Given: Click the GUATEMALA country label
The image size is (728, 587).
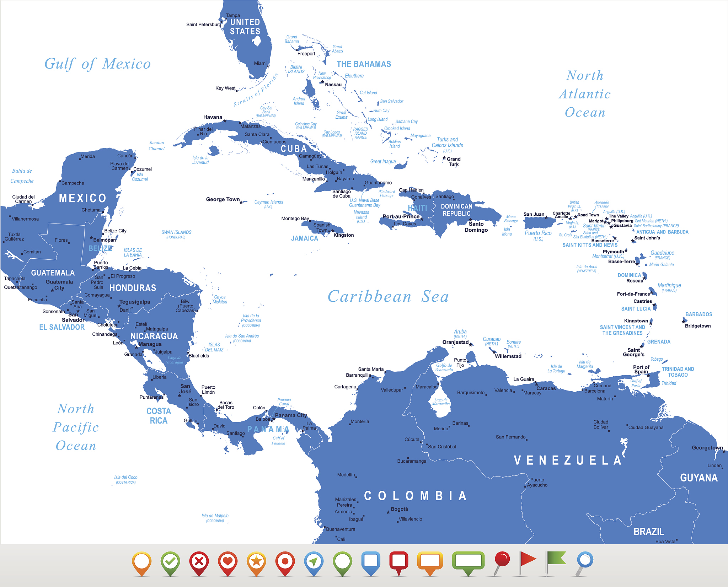Looking at the screenshot, I should click(53, 273).
